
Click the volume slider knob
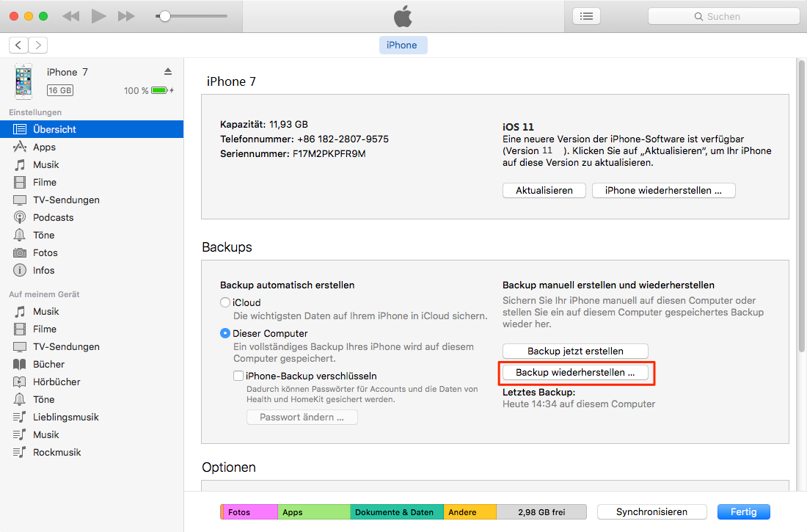click(x=164, y=16)
